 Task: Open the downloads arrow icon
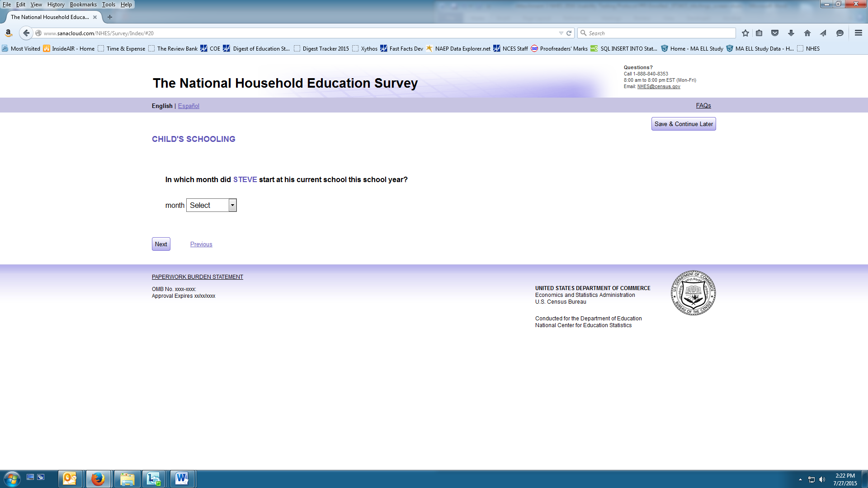791,33
